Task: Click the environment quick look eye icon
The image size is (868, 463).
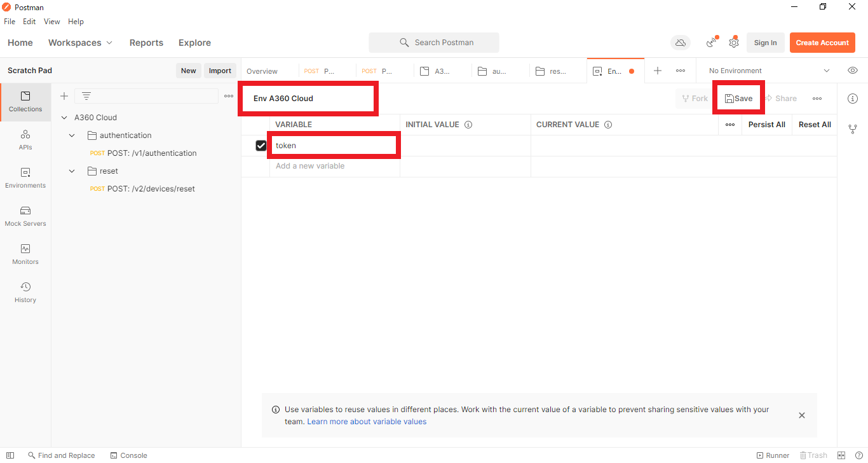Action: click(853, 71)
